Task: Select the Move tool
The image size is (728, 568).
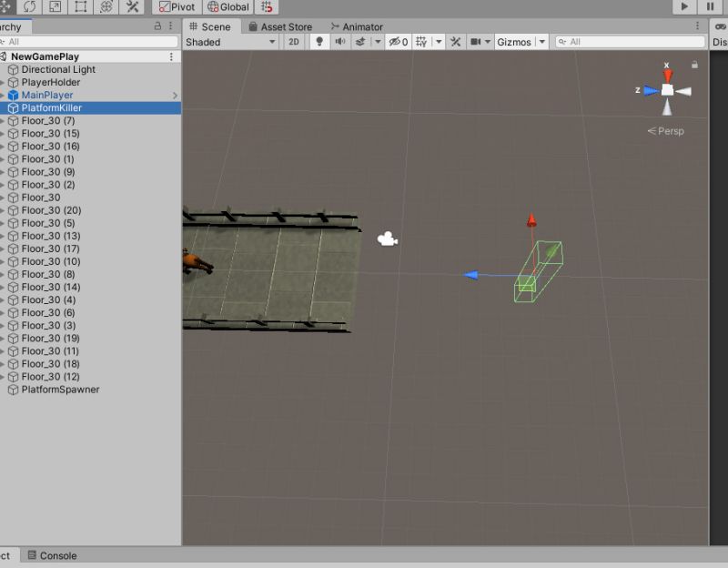Action: (7, 7)
